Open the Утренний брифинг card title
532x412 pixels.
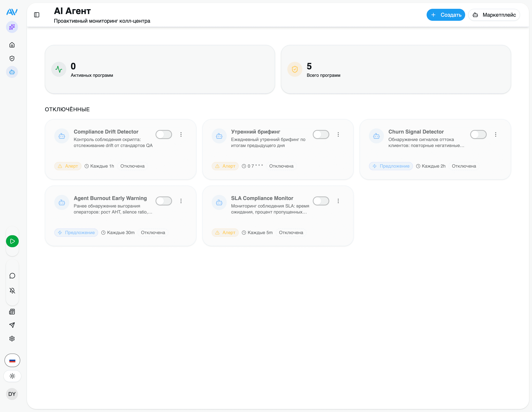click(256, 132)
